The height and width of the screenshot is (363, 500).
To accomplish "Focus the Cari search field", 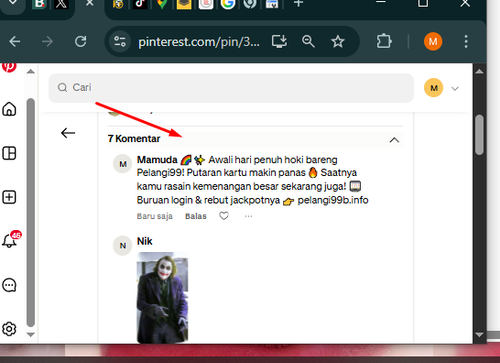I will pos(231,88).
